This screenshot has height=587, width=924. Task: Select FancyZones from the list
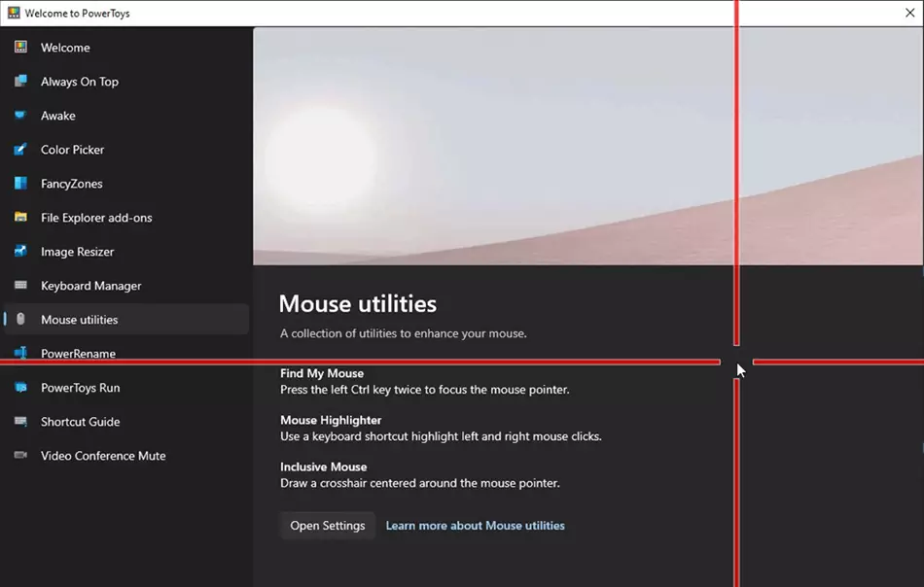[126, 184]
